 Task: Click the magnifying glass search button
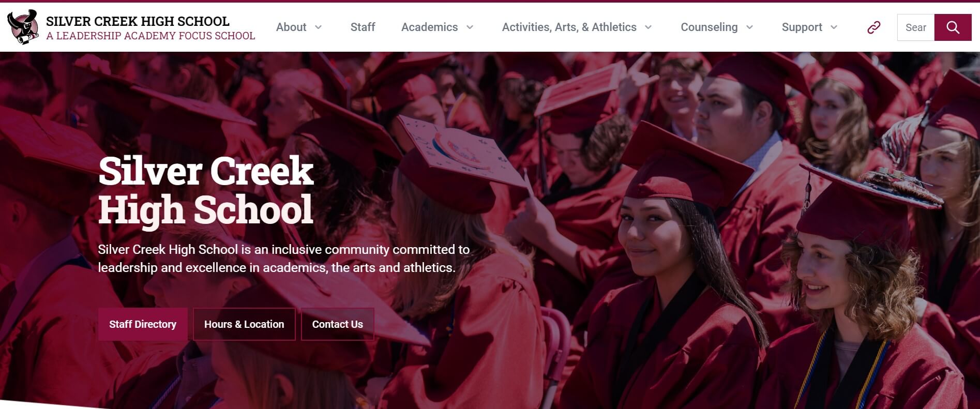click(x=953, y=27)
